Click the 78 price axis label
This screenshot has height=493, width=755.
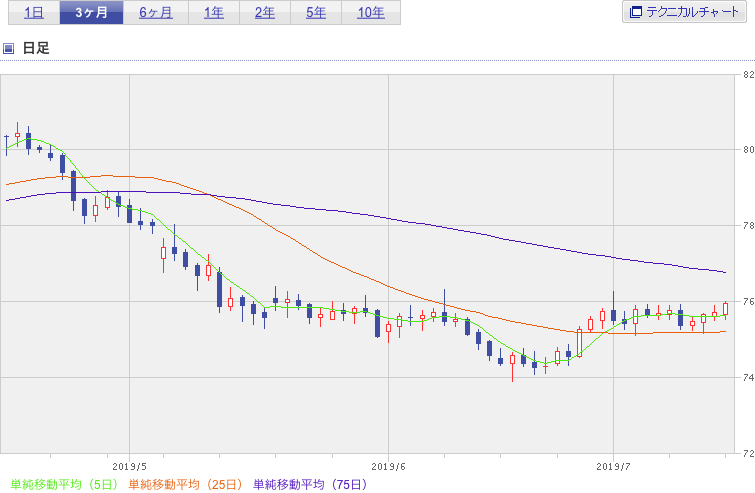point(749,226)
